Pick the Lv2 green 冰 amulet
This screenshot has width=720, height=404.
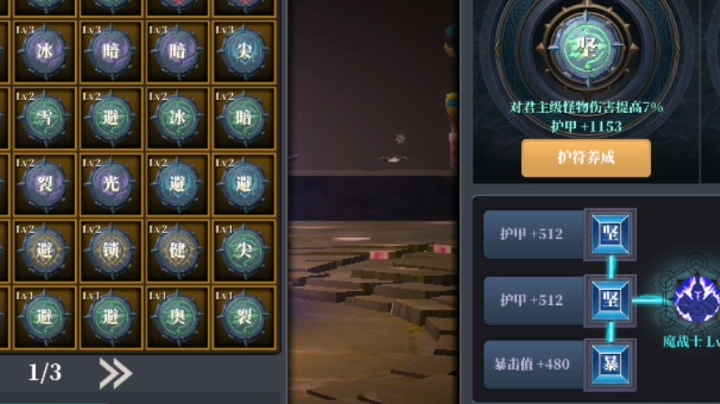(177, 118)
